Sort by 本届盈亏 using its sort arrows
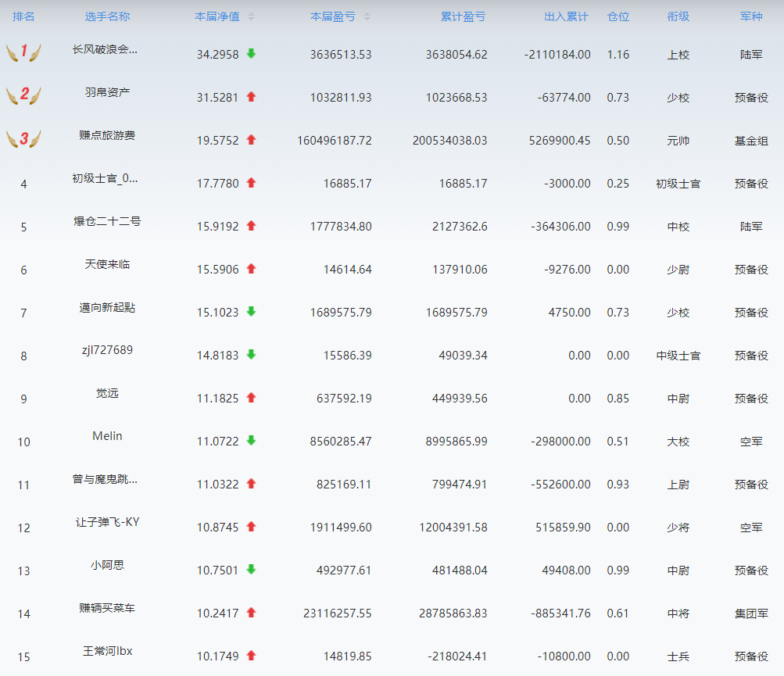784x676 pixels. pyautogui.click(x=367, y=16)
